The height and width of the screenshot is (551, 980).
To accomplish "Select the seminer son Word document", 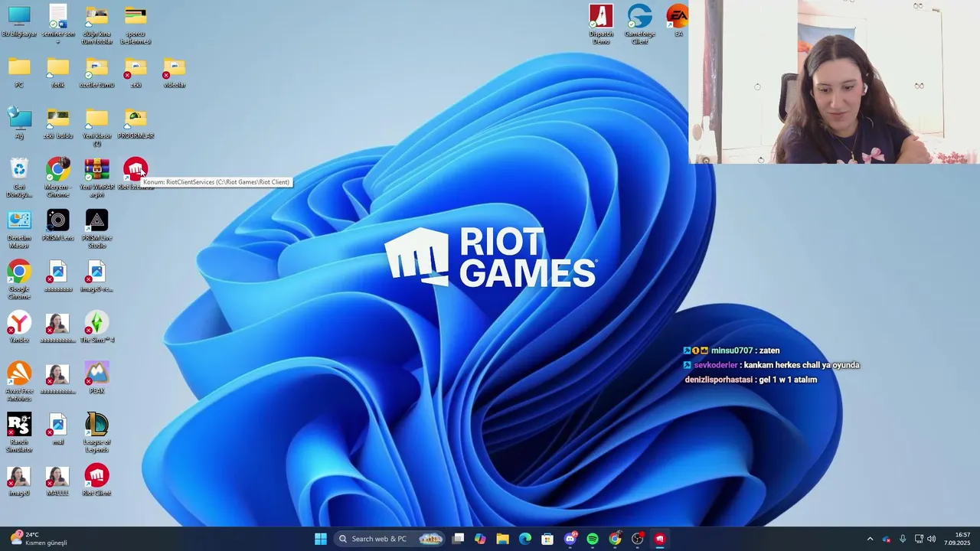I will click(58, 24).
